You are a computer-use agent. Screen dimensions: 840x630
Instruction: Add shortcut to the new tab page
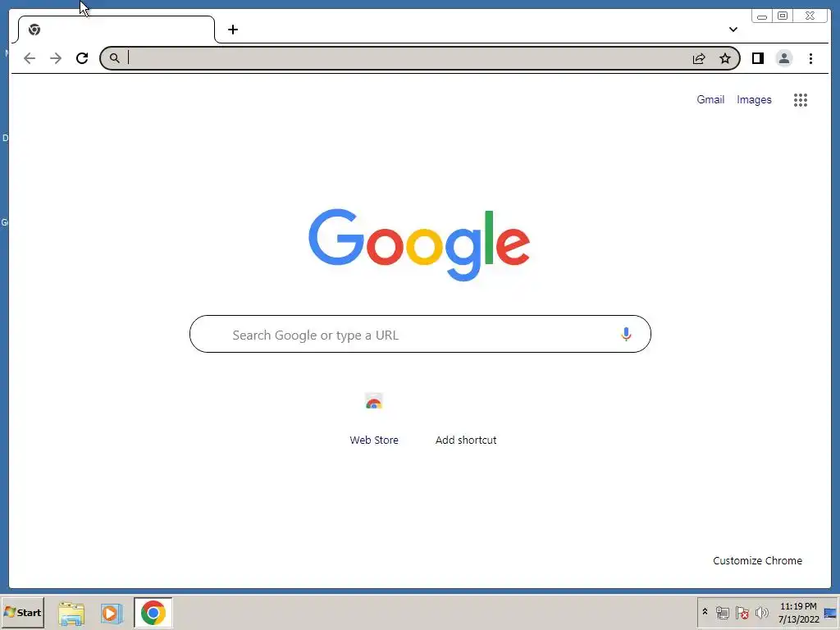466,441
